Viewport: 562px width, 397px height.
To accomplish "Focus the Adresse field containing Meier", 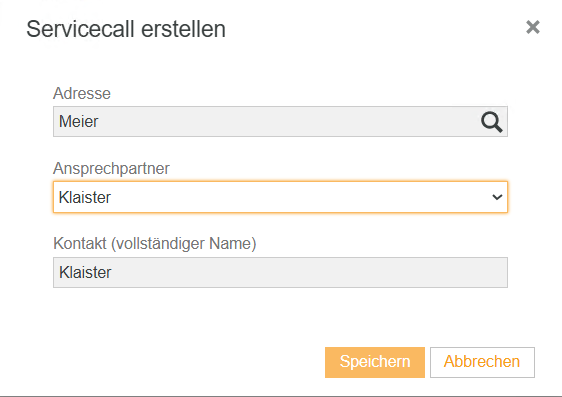I will point(280,121).
